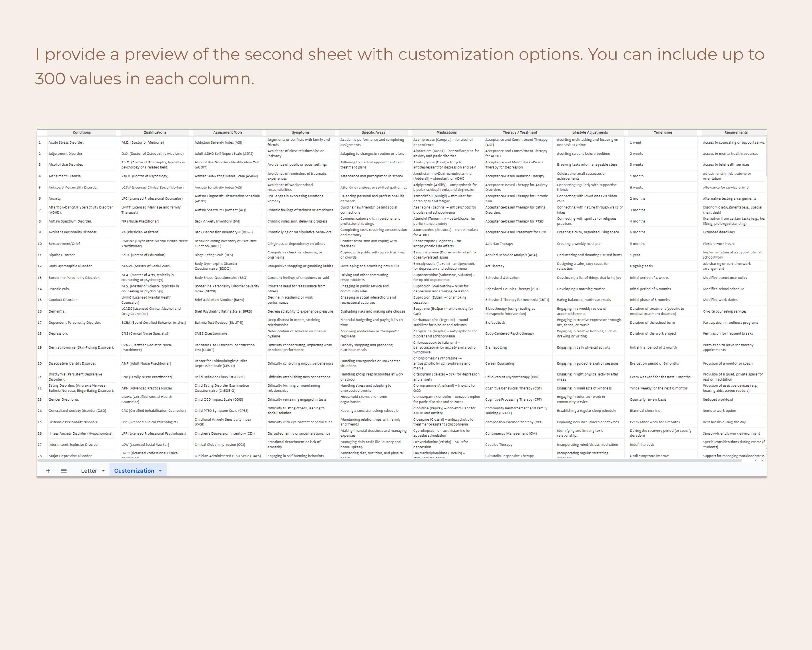
Task: Click the 'Biannual check-ins' cell
Action: (x=663, y=411)
